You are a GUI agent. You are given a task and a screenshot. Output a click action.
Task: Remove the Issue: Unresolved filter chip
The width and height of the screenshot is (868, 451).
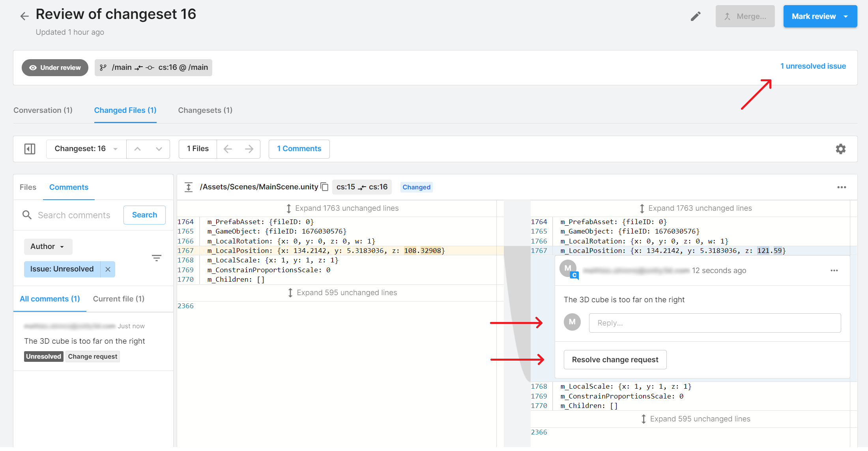(x=108, y=269)
